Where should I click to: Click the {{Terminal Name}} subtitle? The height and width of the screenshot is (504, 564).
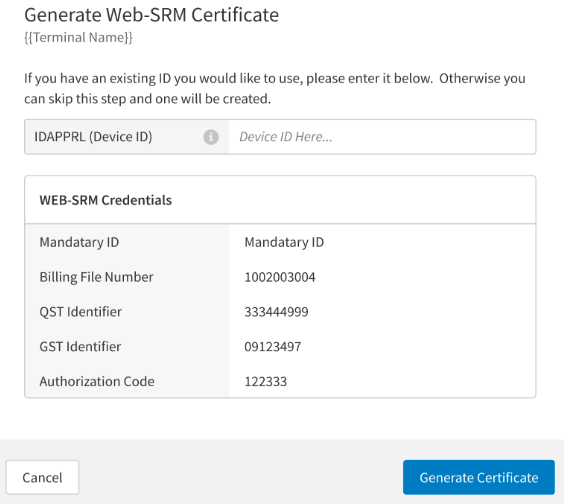coord(78,37)
